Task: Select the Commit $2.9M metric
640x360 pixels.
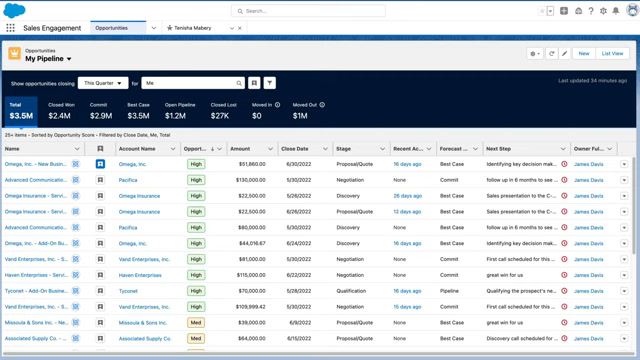Action: tap(101, 111)
